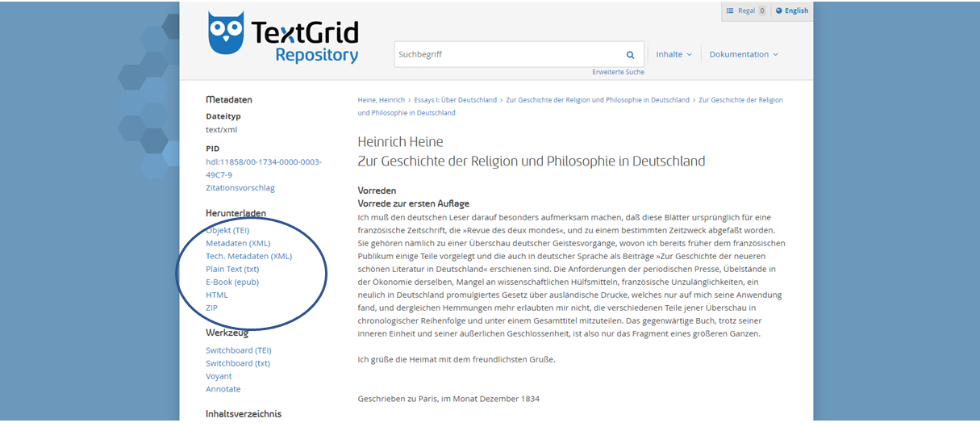Open the Annotate tool
Screen dimensions: 980x427
click(223, 390)
